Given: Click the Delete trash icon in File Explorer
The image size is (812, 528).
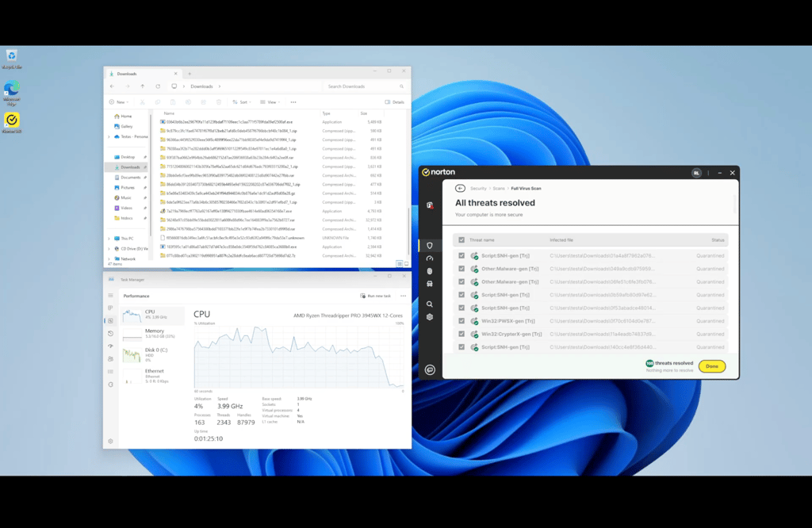Looking at the screenshot, I should pyautogui.click(x=219, y=102).
